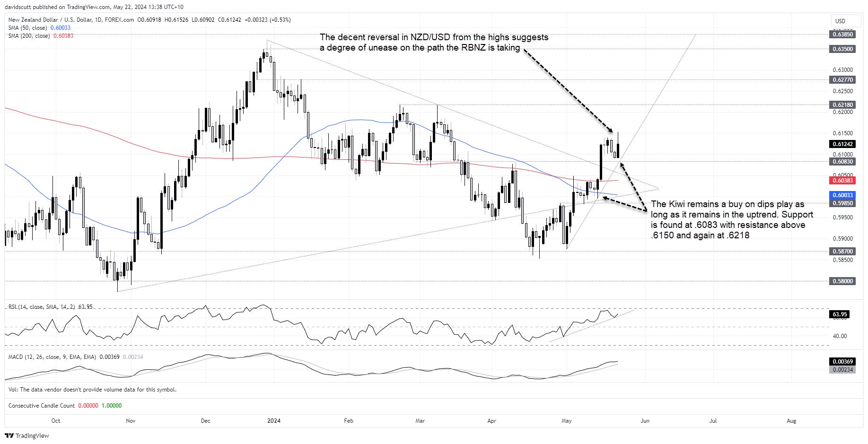Click the 0.61500 price scale tick

pos(842,133)
